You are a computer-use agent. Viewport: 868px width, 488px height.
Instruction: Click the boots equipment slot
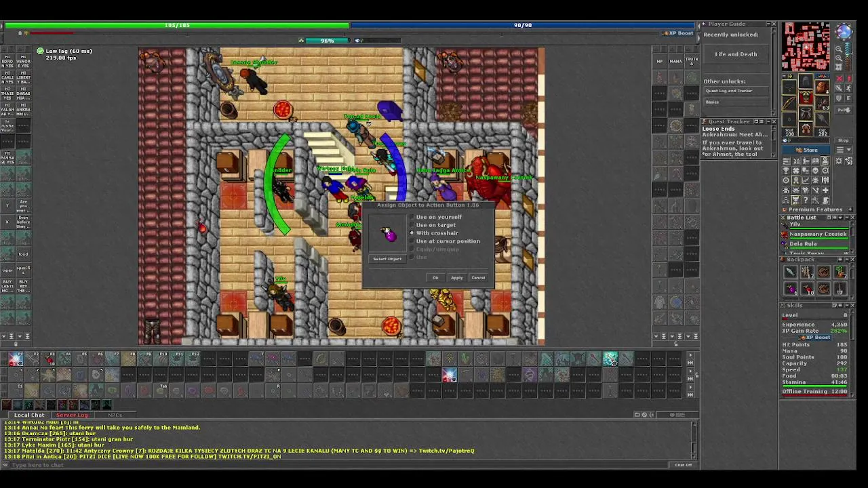pyautogui.click(x=806, y=128)
